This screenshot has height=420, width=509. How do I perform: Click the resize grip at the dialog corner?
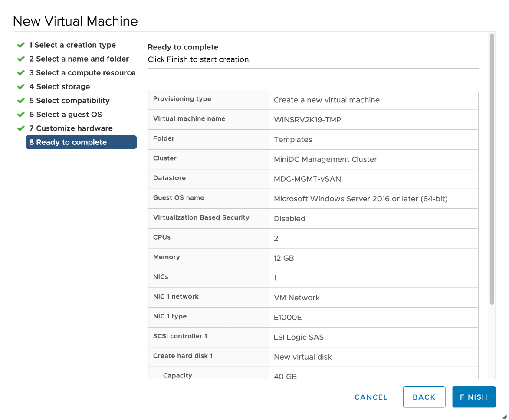[x=503, y=415]
